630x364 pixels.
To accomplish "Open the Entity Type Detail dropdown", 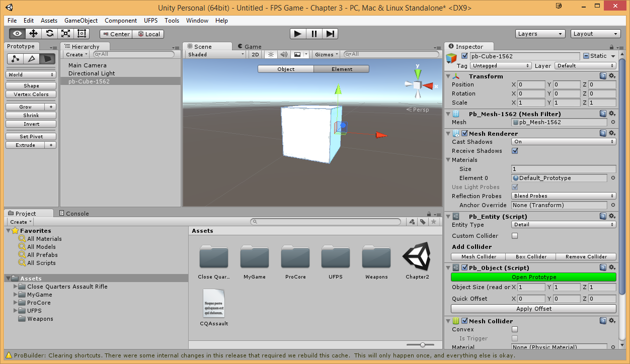I will pyautogui.click(x=564, y=225).
